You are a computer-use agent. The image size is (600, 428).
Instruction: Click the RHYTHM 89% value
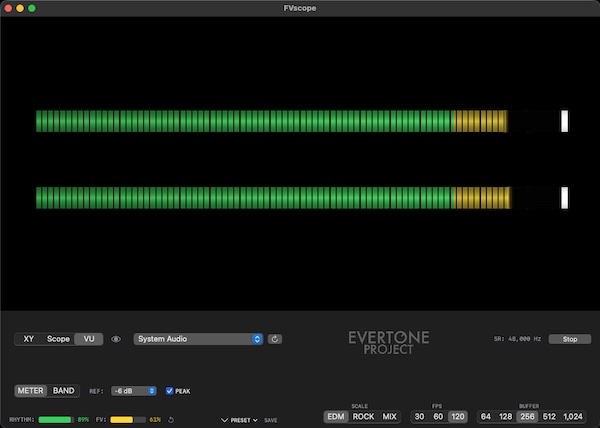tap(83, 420)
